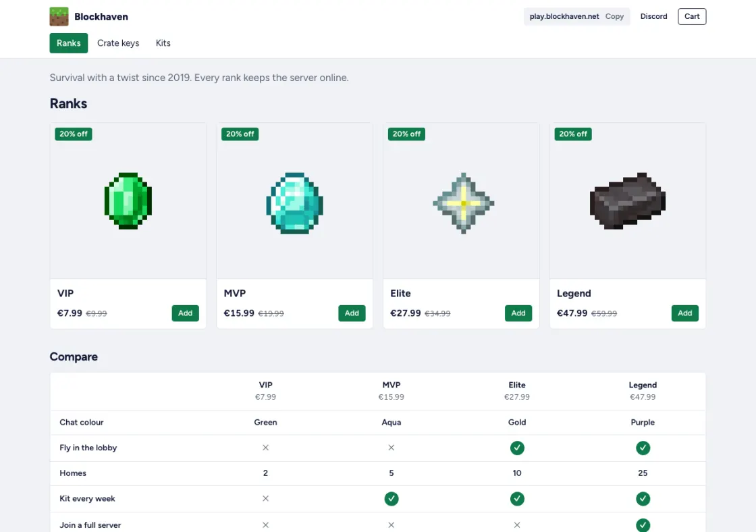The width and height of the screenshot is (756, 532).
Task: Click the Legend card title
Action: pyautogui.click(x=574, y=293)
